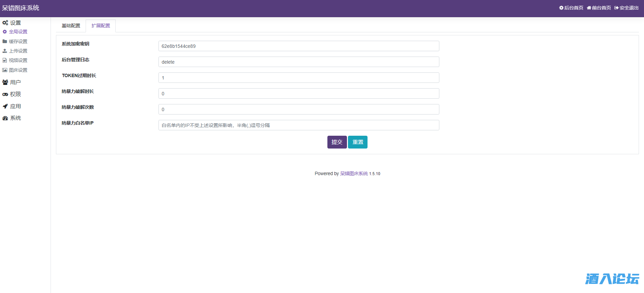The width and height of the screenshot is (644, 293).
Task: Click the picture icon for 图床设置
Action: 5,70
